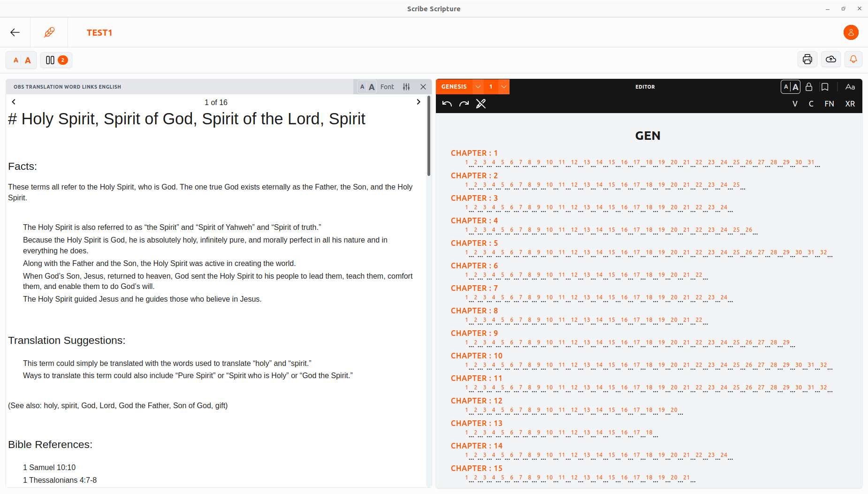Screen dimensions: 868x494
Task: Expand the chapter number dropdown arrow
Action: [x=503, y=87]
